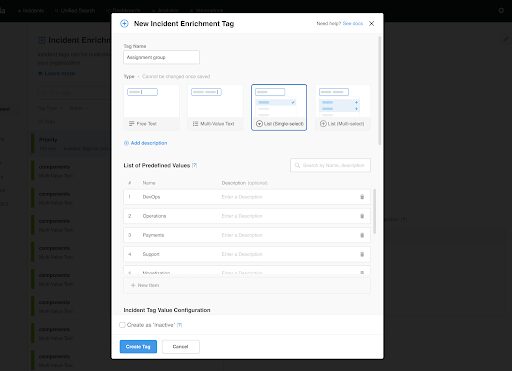Select the List (Single-select) tag type
The image size is (512, 371).
(279, 107)
